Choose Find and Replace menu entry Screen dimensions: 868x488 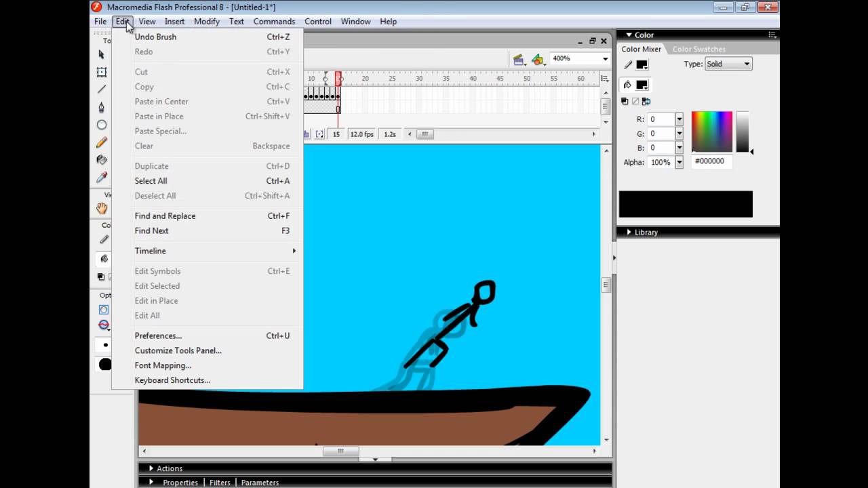coord(208,216)
